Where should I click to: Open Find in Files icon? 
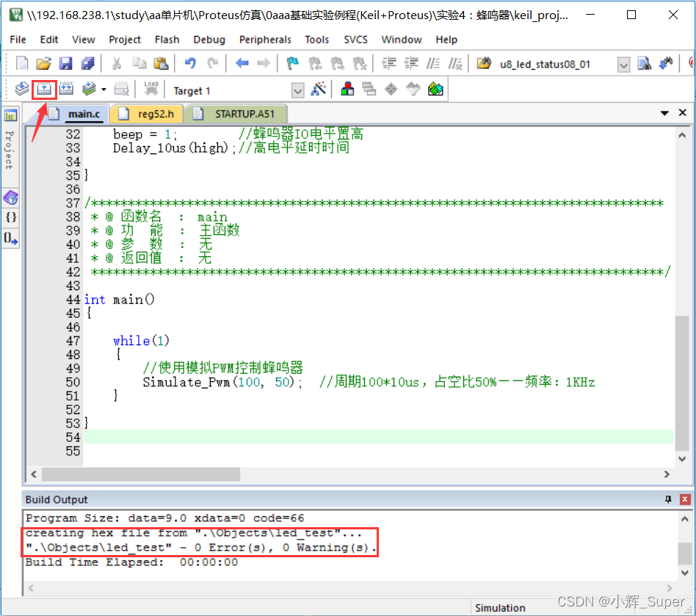pyautogui.click(x=484, y=63)
